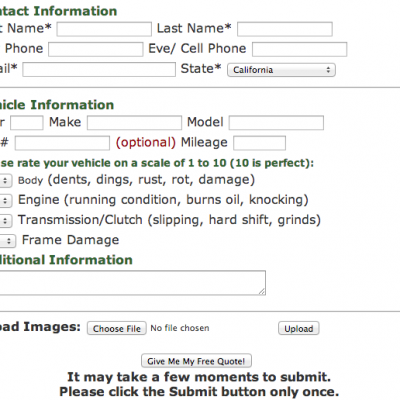This screenshot has width=400, height=400.
Task: Focus the first name input field
Action: point(104,29)
